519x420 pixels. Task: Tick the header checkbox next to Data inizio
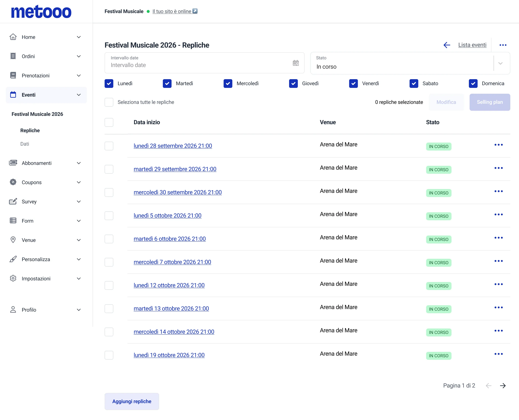pos(109,122)
